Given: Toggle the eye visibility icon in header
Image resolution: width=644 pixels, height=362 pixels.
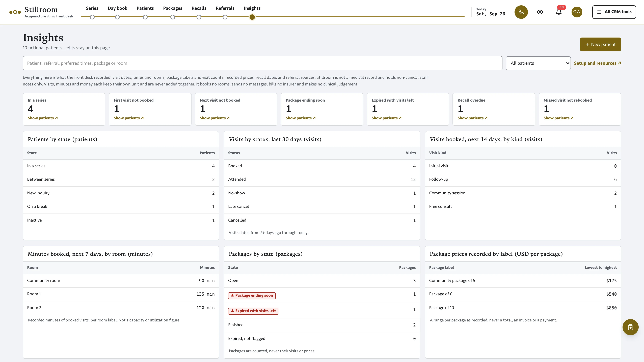Looking at the screenshot, I should (540, 12).
